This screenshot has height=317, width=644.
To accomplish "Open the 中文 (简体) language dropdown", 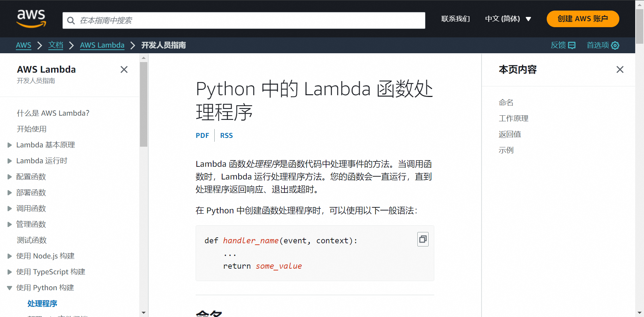I will tap(508, 19).
